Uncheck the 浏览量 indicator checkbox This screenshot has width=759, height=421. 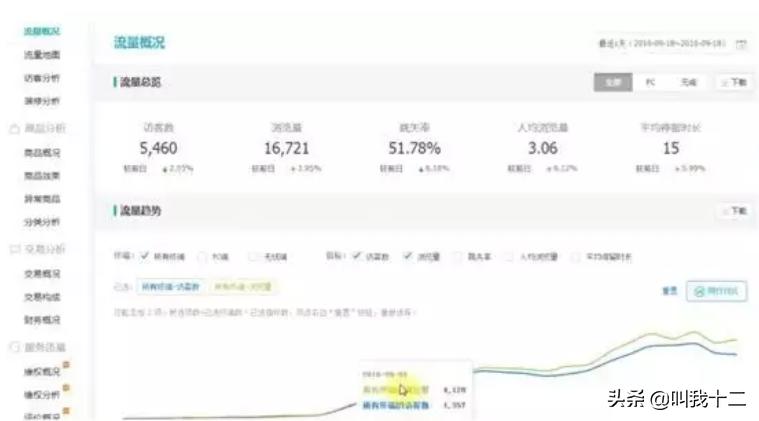[408, 256]
